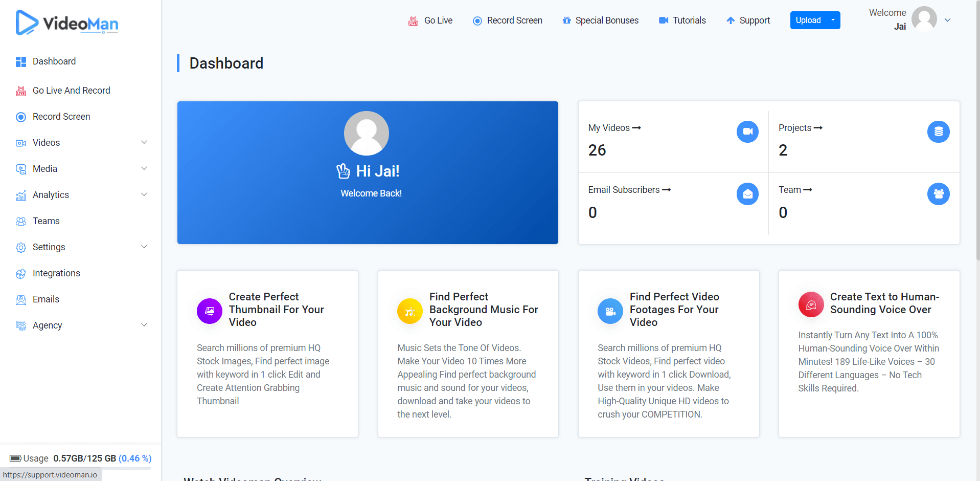Click the Team round group icon

pyautogui.click(x=939, y=194)
